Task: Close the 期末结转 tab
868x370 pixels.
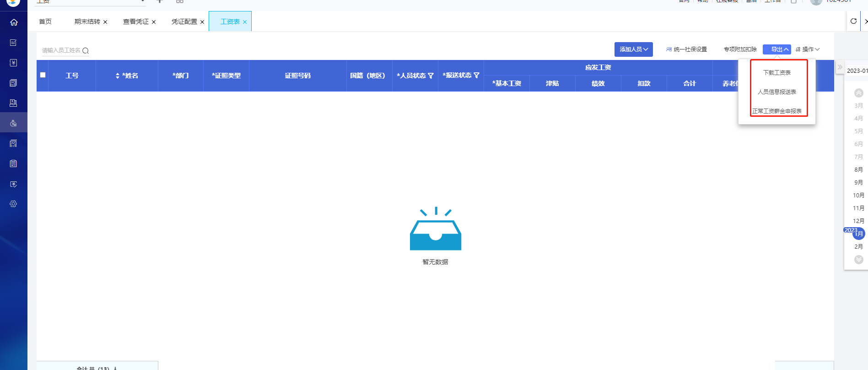Action: point(105,22)
